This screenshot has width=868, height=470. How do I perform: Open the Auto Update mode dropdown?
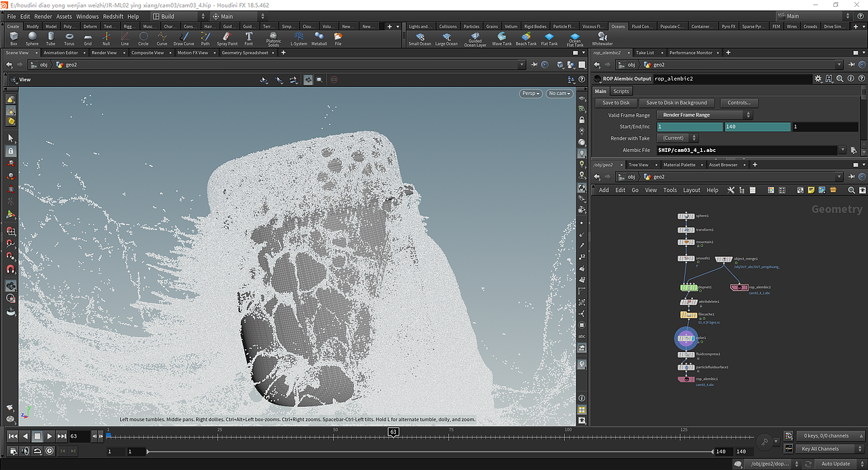pyautogui.click(x=840, y=464)
